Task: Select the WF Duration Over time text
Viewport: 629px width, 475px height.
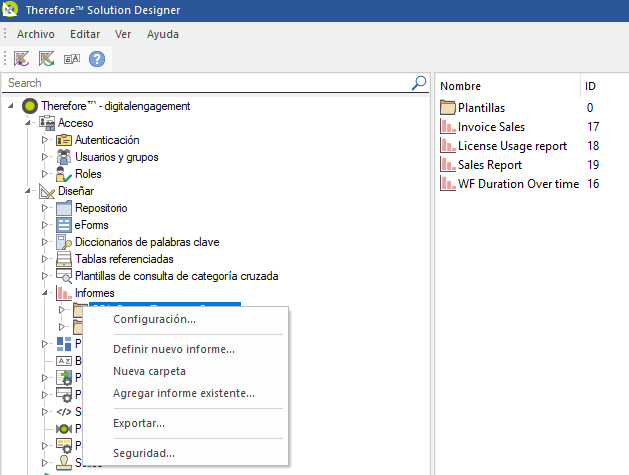Action: pyautogui.click(x=518, y=184)
